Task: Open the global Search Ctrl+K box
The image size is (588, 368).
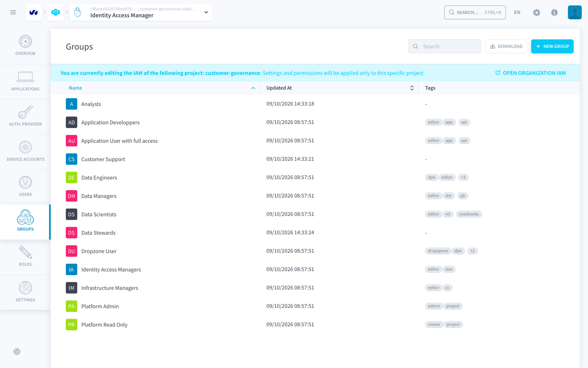Action: pyautogui.click(x=475, y=12)
